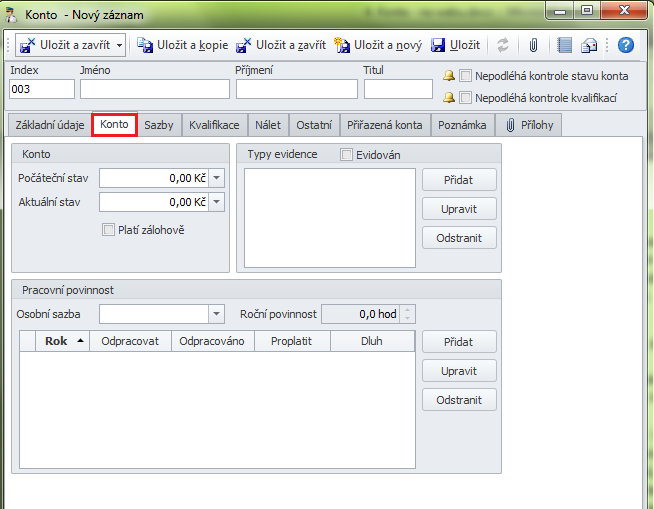Screen dimensions: 654x509
Task: Click the Uložit a kopie toolbar icon
Action: point(145,45)
